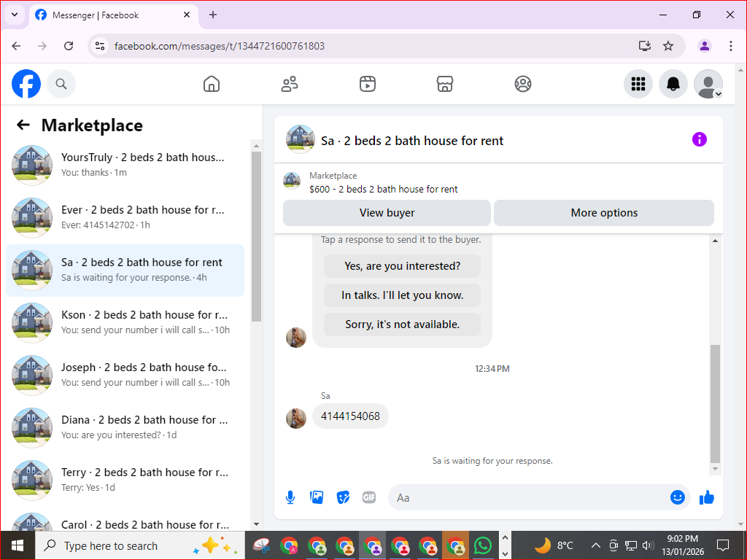Open Joseph conversation

click(x=125, y=376)
